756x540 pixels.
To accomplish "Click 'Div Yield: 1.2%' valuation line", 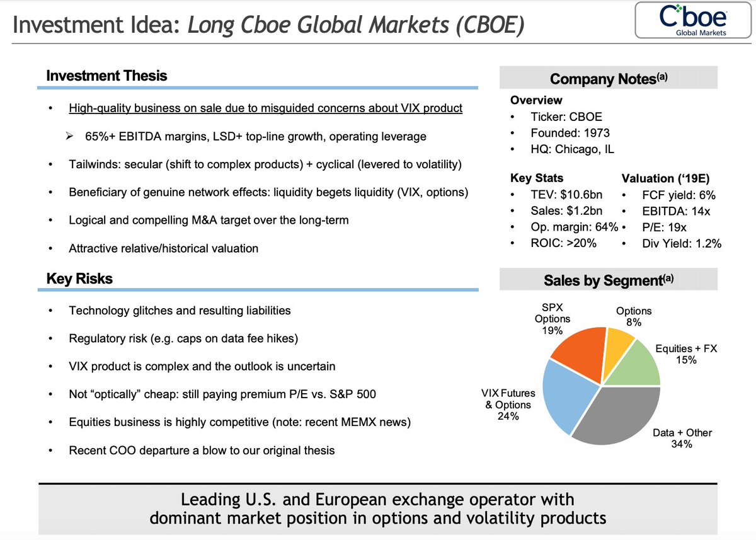I will pyautogui.click(x=680, y=244).
